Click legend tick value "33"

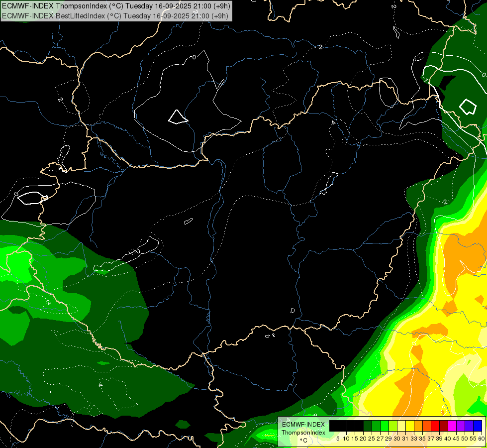coord(414,439)
